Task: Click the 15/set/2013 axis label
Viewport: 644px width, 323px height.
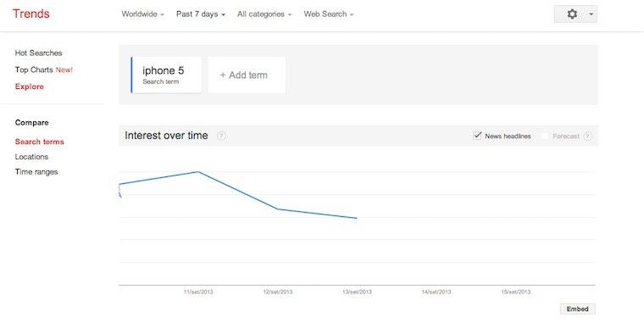Action: [x=515, y=292]
